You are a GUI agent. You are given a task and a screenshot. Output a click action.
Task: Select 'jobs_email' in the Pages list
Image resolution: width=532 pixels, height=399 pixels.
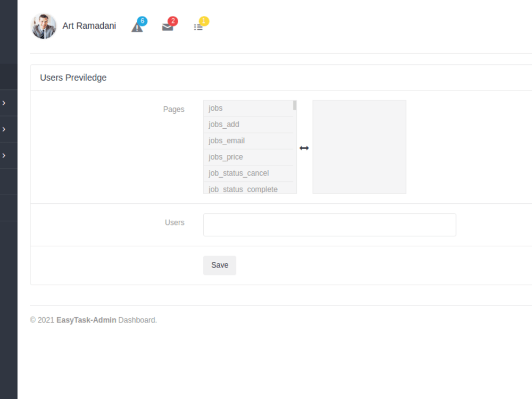248,141
